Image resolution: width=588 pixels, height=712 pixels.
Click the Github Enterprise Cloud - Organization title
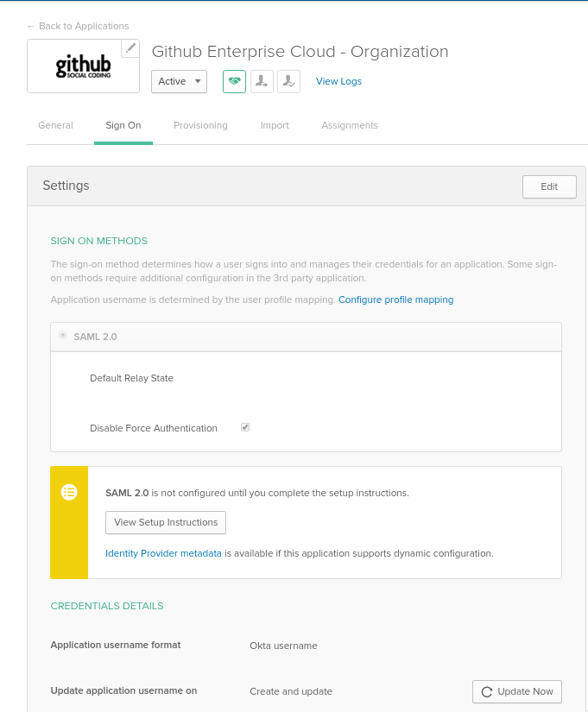tap(300, 51)
